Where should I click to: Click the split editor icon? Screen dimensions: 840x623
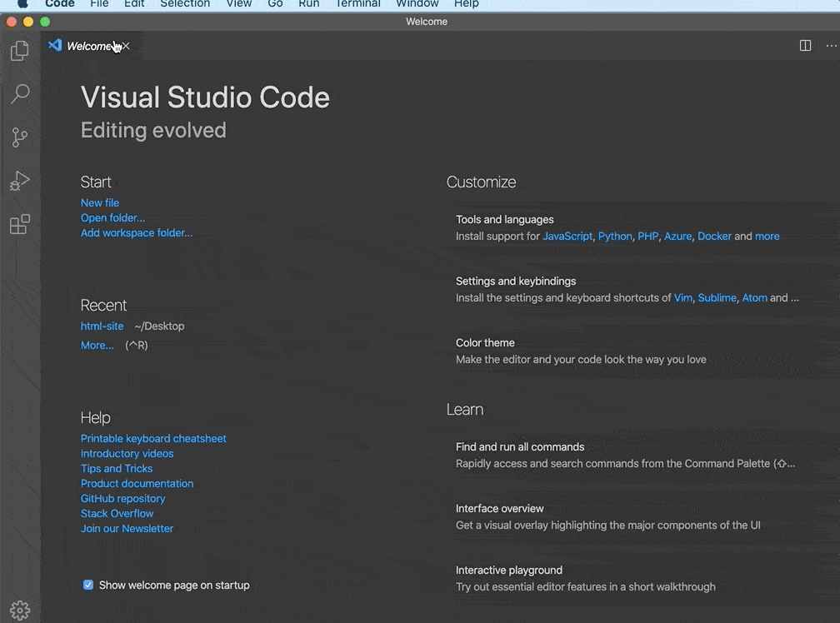805,46
